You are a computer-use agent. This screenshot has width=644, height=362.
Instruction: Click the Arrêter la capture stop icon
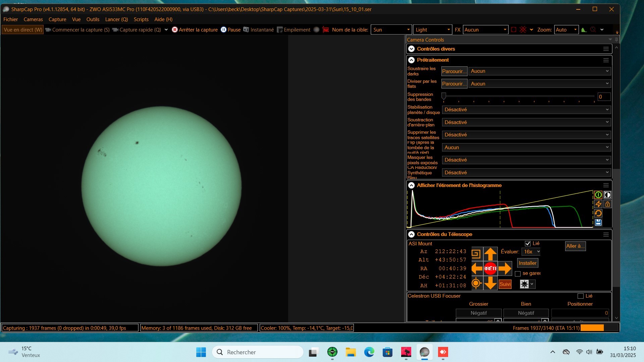[x=174, y=30]
